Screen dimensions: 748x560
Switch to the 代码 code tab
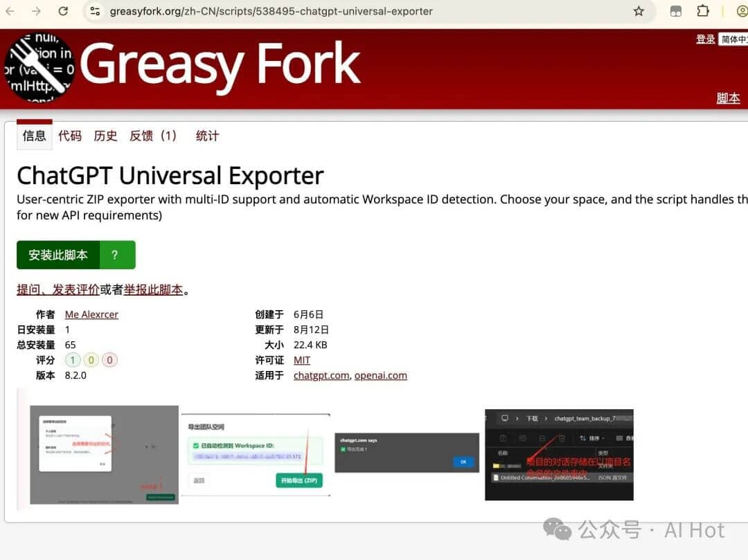point(69,136)
